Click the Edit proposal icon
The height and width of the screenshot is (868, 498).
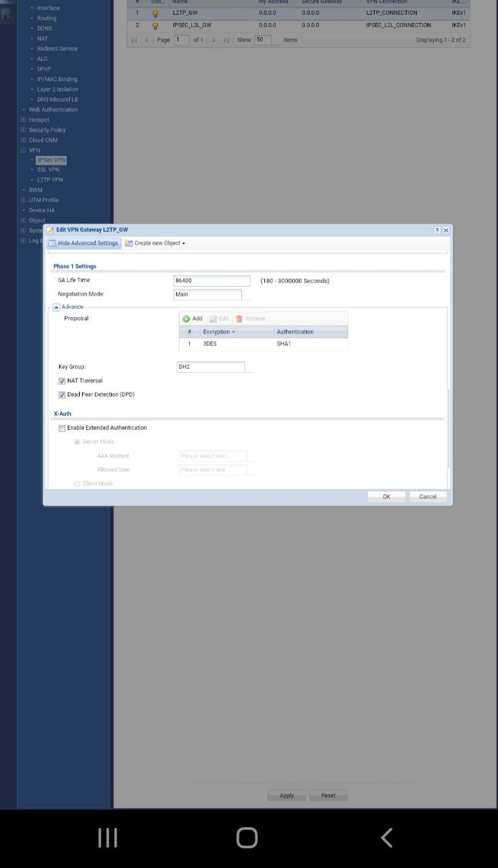click(213, 319)
